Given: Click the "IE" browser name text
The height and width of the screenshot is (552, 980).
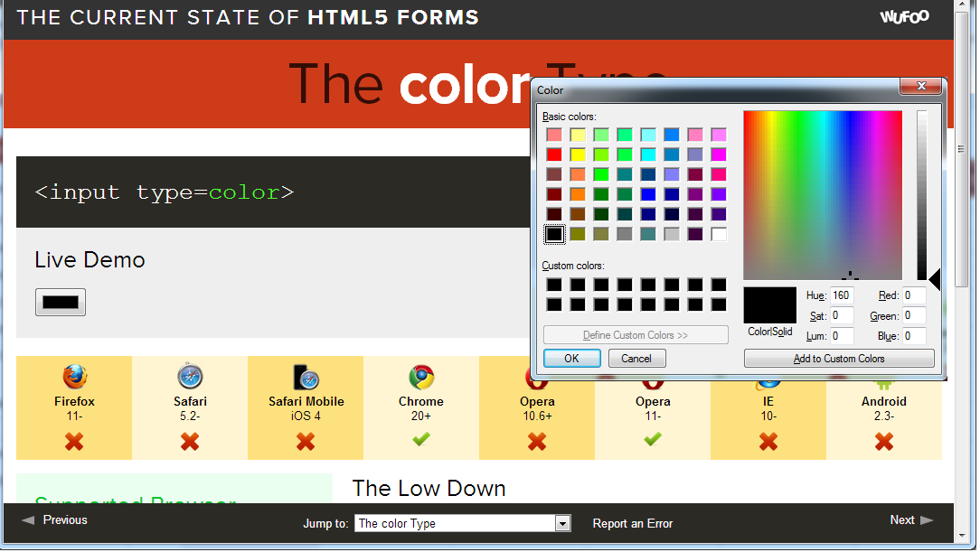Looking at the screenshot, I should 768,401.
